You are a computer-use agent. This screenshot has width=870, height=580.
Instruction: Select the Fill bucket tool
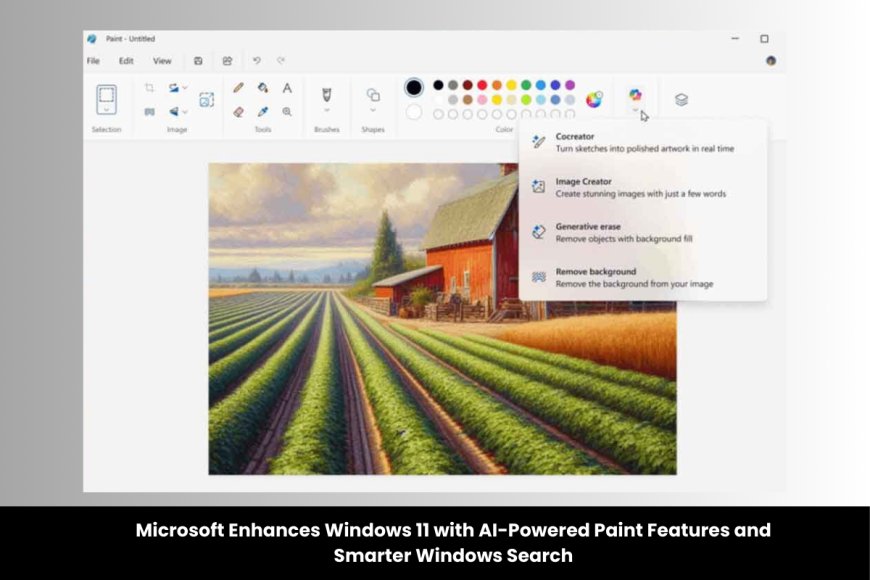[x=262, y=88]
